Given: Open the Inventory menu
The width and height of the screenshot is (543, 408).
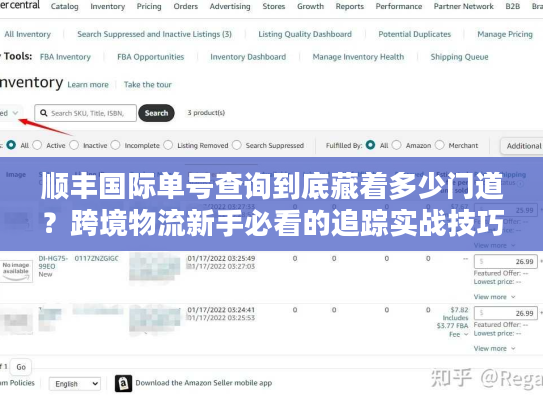Looking at the screenshot, I should coord(107,6).
